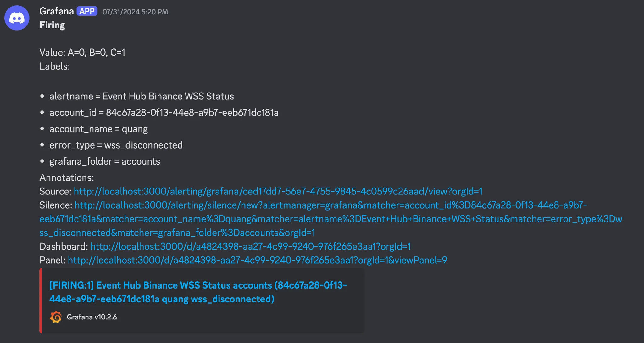644x343 pixels.
Task: Click the Annotations: heading text
Action: (x=67, y=178)
